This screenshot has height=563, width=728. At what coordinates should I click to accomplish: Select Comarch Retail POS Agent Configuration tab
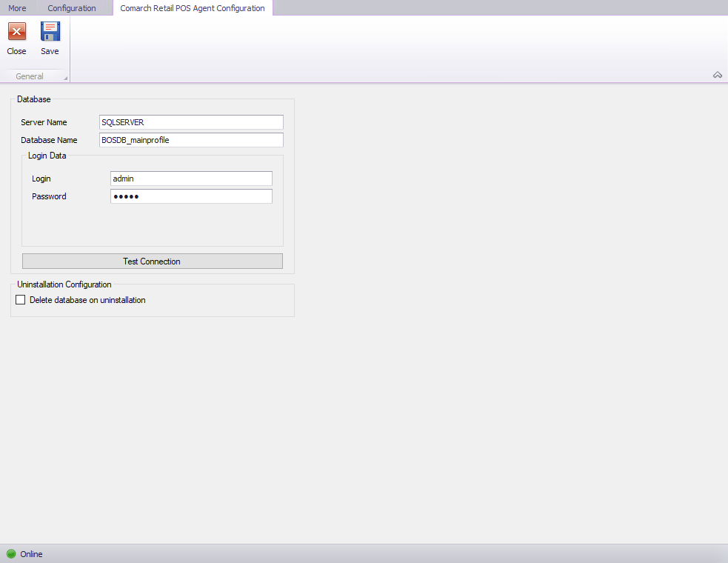193,8
